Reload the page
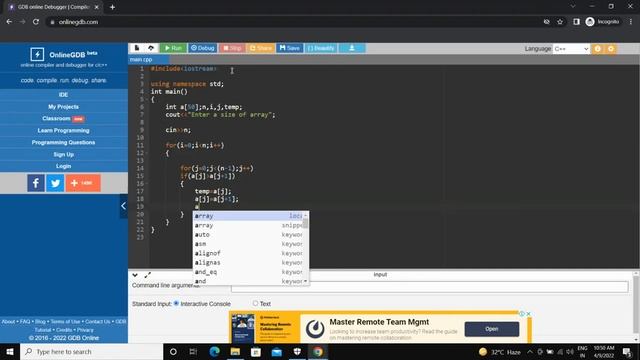Image resolution: width=640 pixels, height=360 pixels. [36, 22]
